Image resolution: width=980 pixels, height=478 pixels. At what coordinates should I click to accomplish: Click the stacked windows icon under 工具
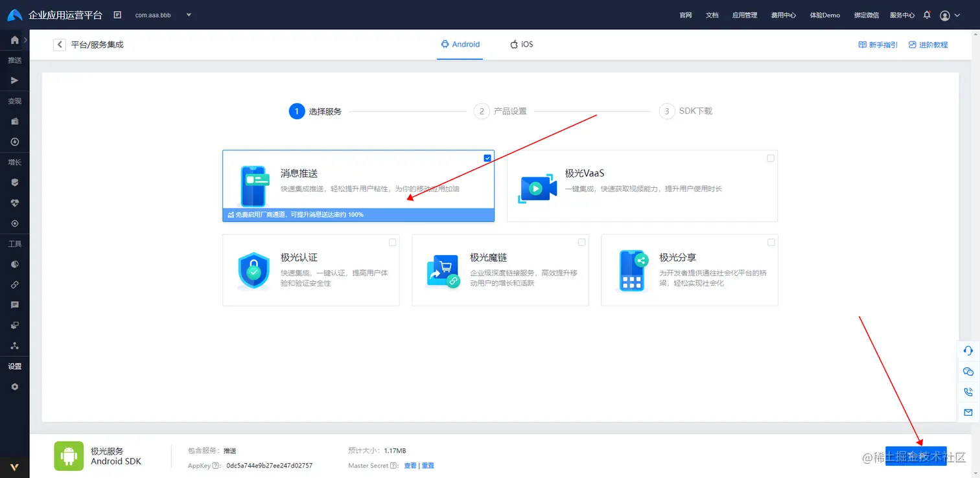click(x=14, y=325)
